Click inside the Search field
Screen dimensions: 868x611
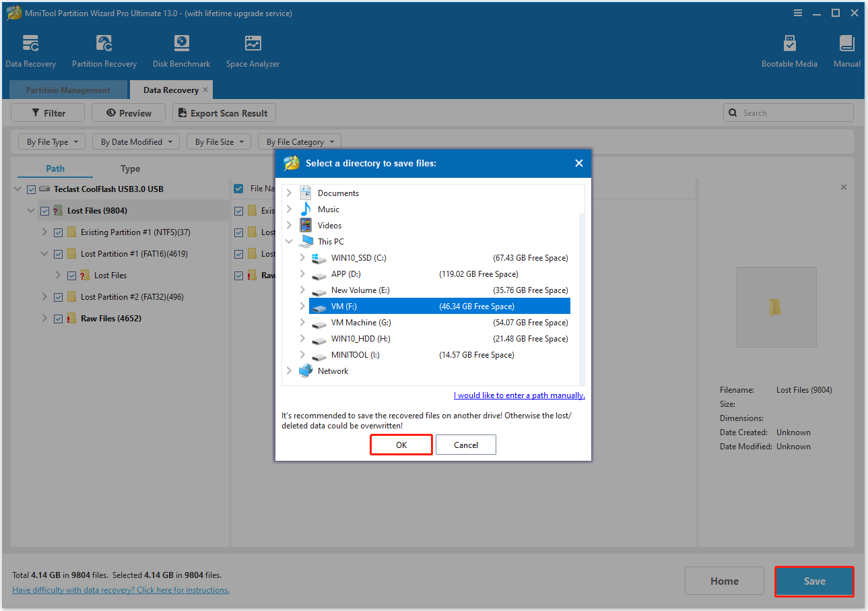(788, 112)
